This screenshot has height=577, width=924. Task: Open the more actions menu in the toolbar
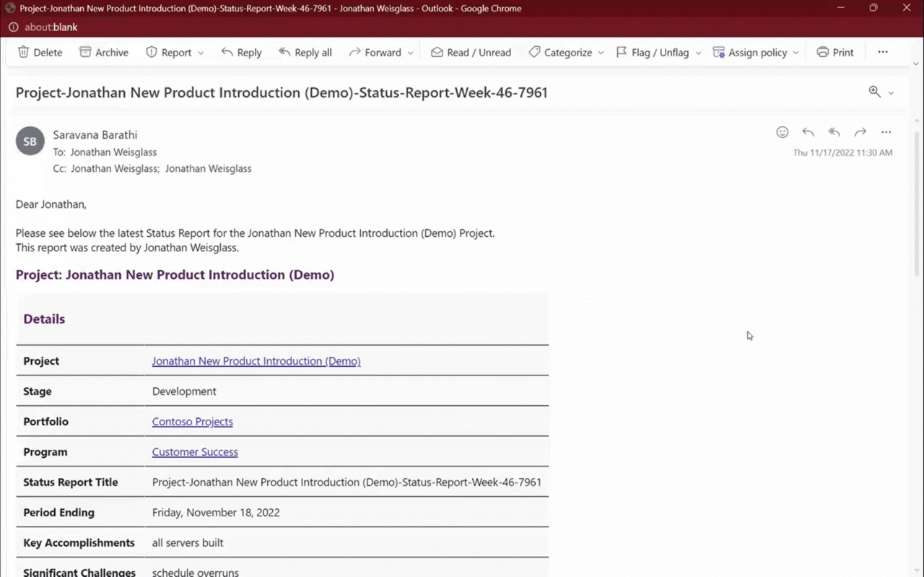pyautogui.click(x=883, y=52)
